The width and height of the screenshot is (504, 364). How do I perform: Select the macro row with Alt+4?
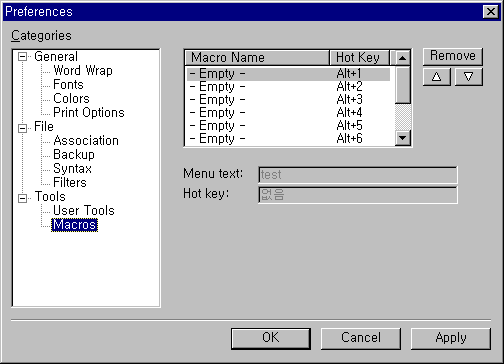pos(288,113)
